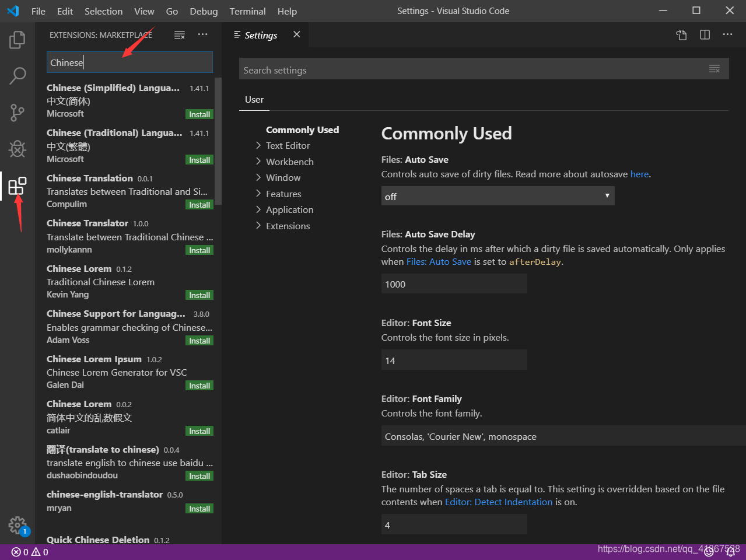Follow the Files: Auto Save link
The width and height of the screenshot is (746, 560).
439,261
